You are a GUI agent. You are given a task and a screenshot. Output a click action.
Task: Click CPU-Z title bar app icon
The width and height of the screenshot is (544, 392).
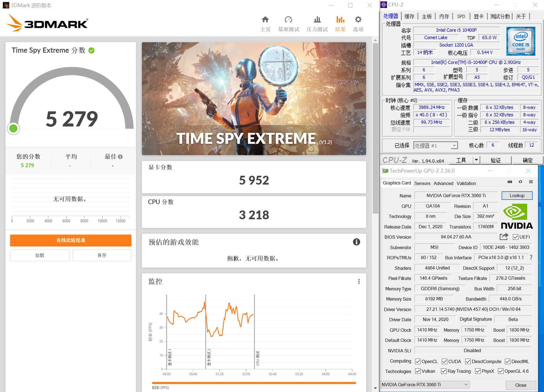pos(384,5)
